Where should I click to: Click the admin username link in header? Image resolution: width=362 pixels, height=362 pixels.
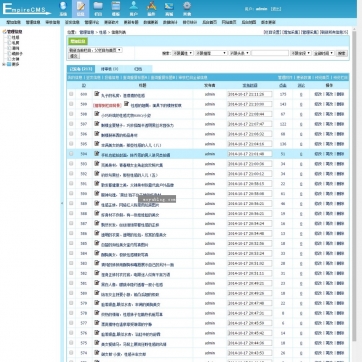(261, 9)
